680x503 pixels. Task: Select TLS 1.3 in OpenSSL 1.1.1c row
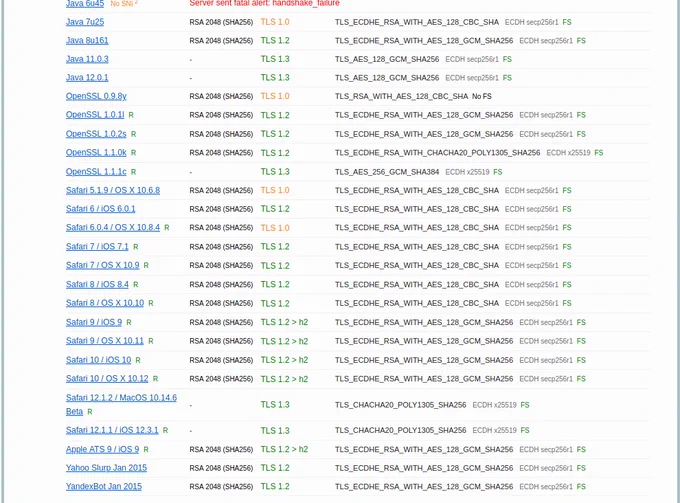pyautogui.click(x=275, y=172)
